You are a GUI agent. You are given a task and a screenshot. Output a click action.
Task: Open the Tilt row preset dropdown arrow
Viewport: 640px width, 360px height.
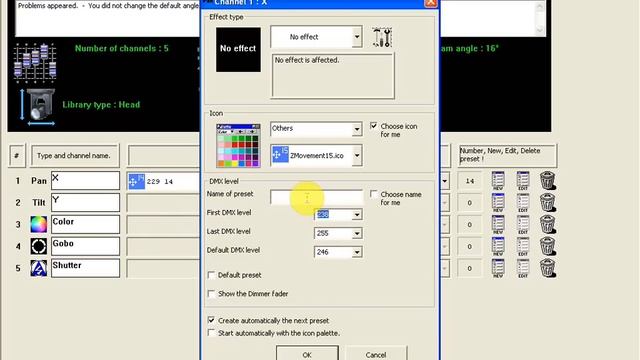(444, 203)
